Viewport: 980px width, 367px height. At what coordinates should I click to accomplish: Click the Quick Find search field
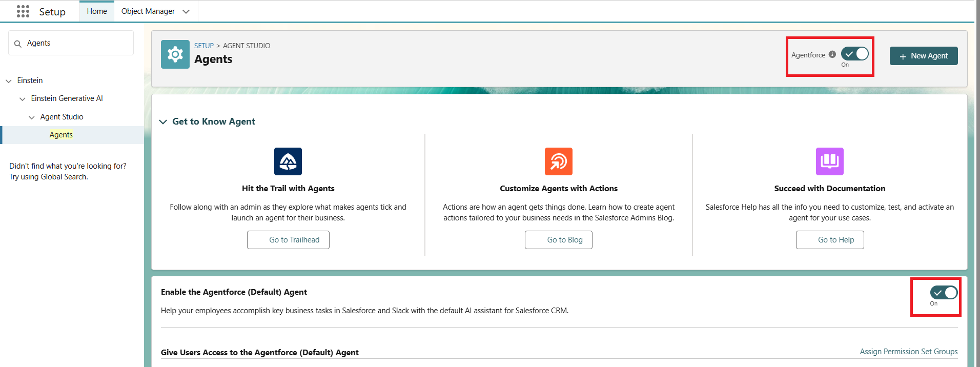click(x=77, y=43)
